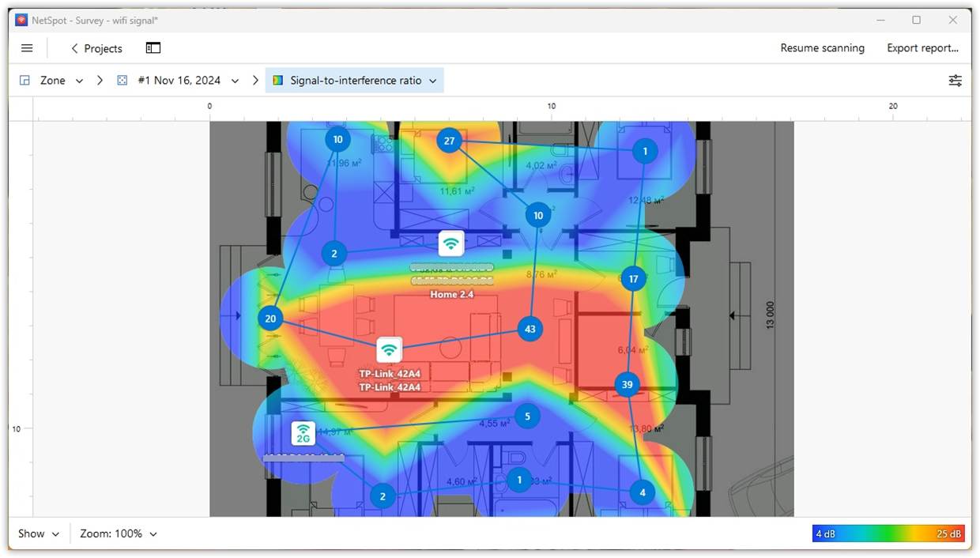Open the Show options dropdown
This screenshot has height=558, width=980.
point(38,533)
